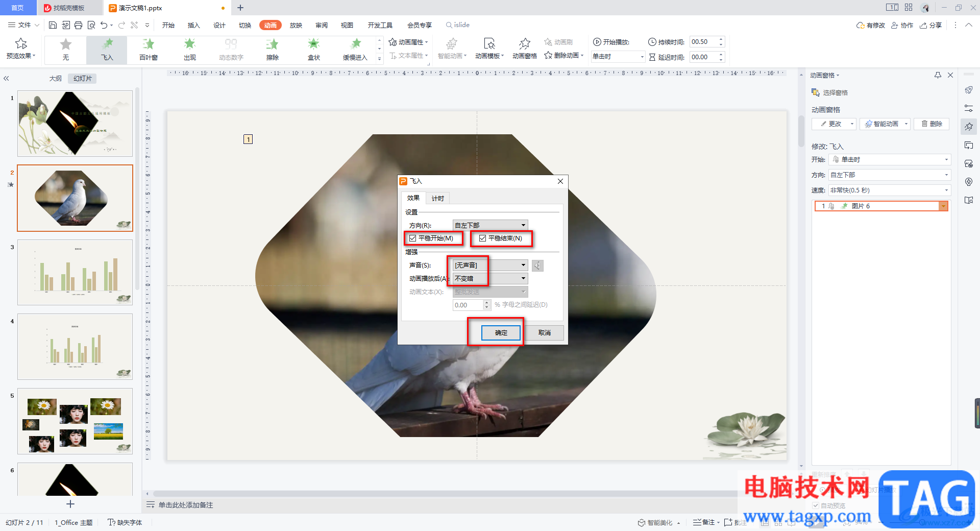Open the 文件 file menu
The height and width of the screenshot is (531, 980).
(x=23, y=25)
